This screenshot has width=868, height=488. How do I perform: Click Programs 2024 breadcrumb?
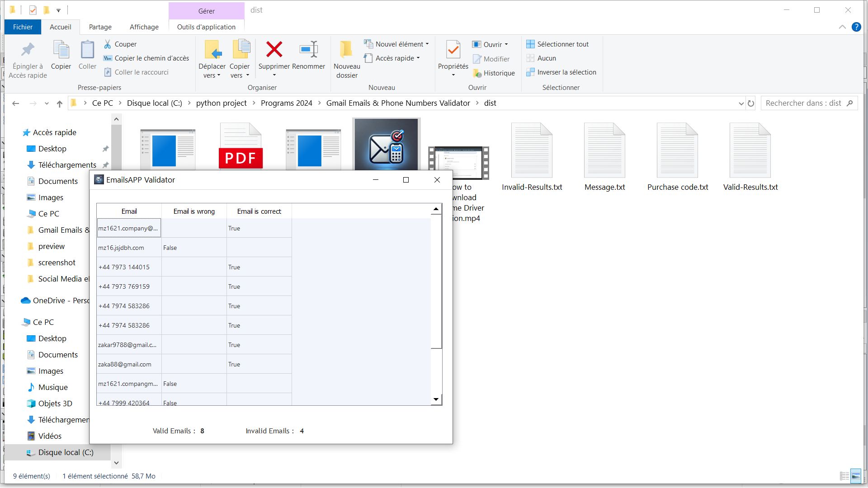point(287,103)
